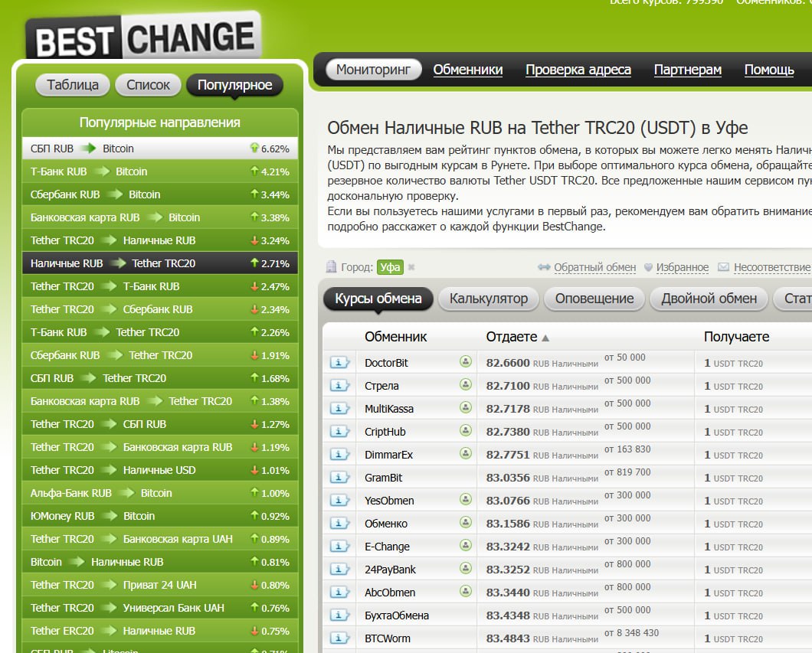Change the city by clicking Уфа
The width and height of the screenshot is (812, 653).
[x=390, y=267]
